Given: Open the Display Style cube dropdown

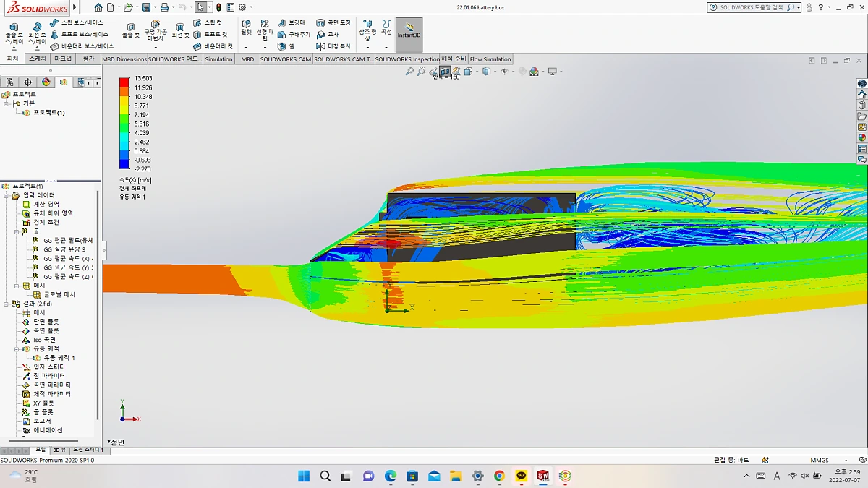Looking at the screenshot, I should 487,72.
